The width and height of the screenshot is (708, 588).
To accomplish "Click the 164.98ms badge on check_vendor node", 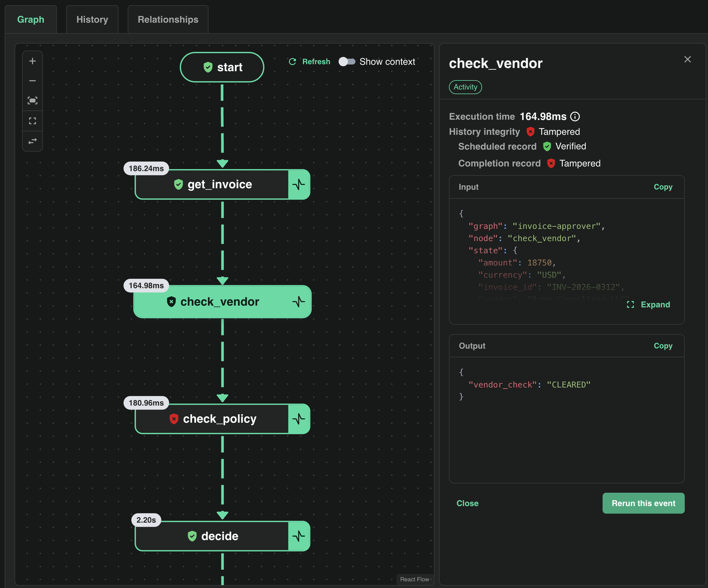I will coord(146,286).
